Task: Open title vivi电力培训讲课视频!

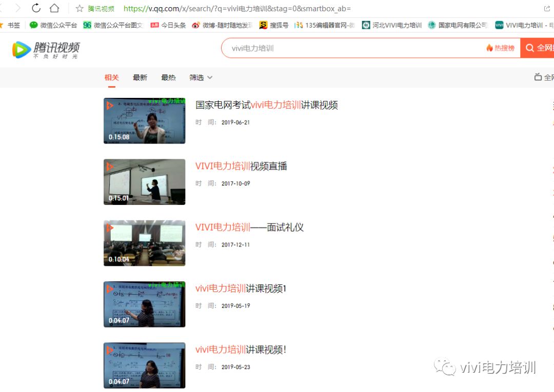Action: (x=241, y=349)
